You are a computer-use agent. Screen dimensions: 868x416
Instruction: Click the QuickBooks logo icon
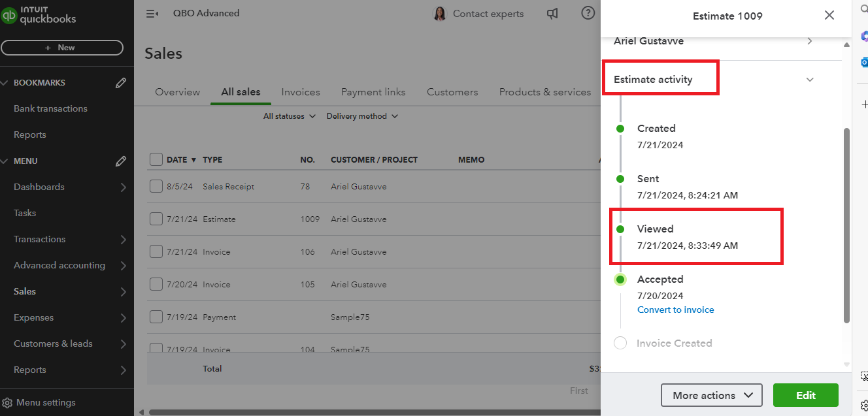coord(9,16)
